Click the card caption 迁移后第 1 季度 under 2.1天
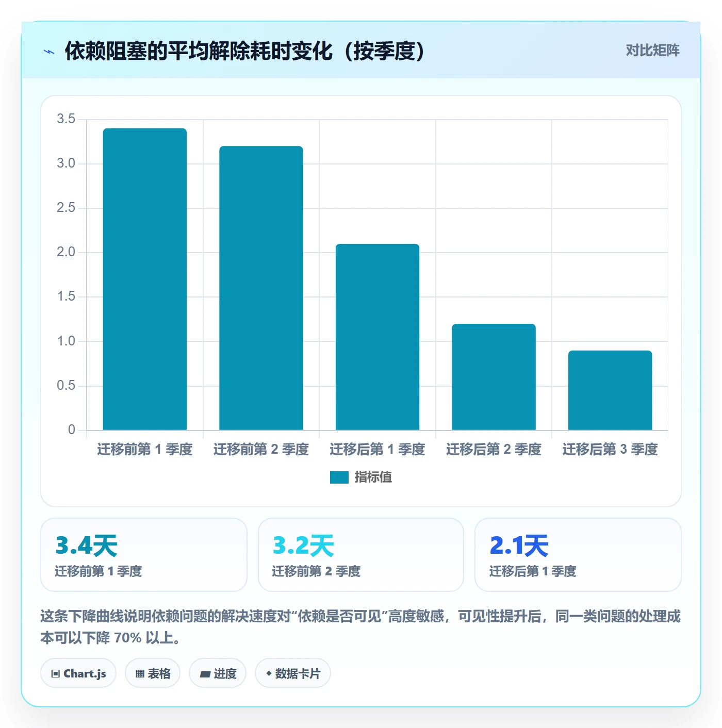 (x=533, y=571)
